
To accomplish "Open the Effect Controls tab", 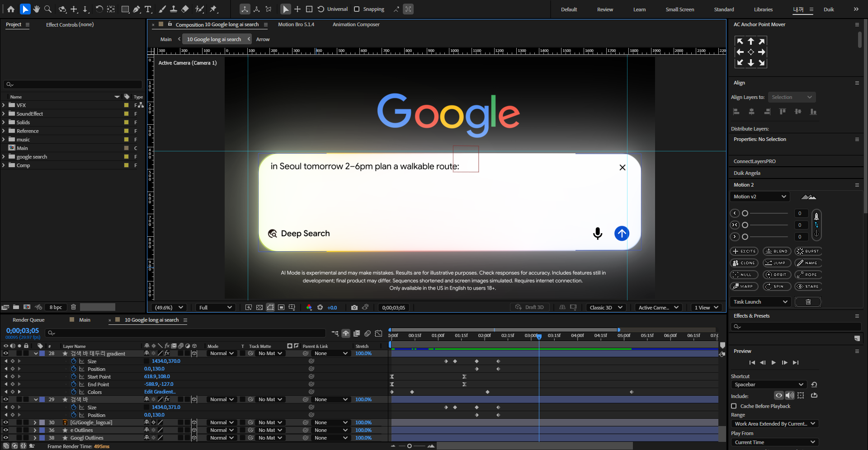I will pos(70,25).
